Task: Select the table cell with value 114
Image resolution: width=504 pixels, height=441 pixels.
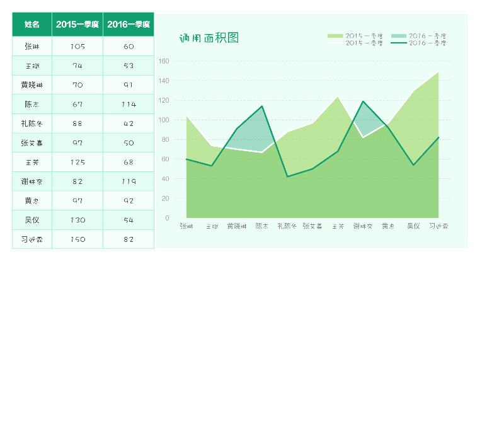Action: click(129, 104)
